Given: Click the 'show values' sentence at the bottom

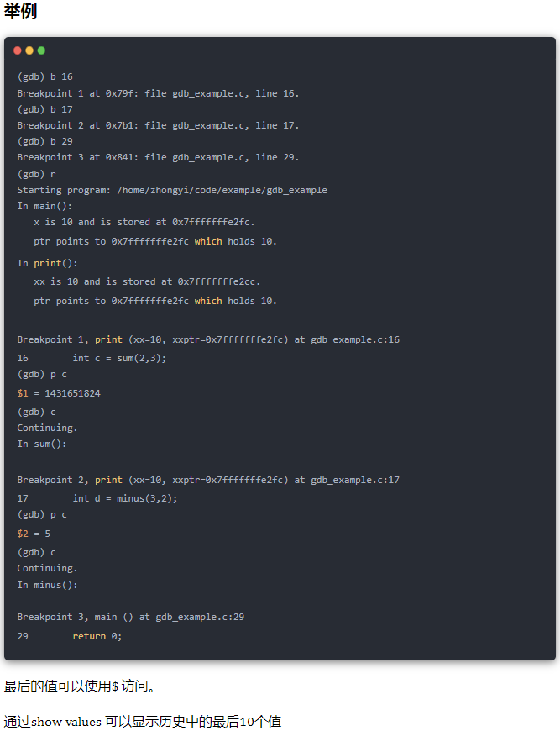Looking at the screenshot, I should pos(143,722).
